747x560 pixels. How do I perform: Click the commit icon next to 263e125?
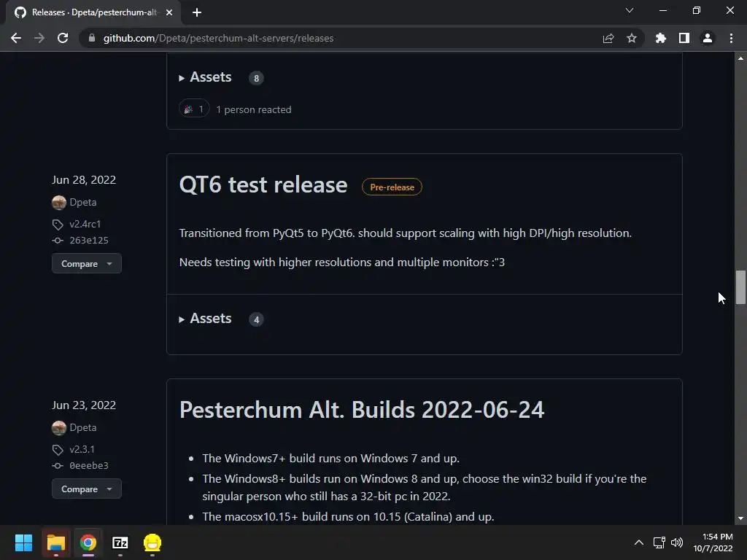point(58,241)
